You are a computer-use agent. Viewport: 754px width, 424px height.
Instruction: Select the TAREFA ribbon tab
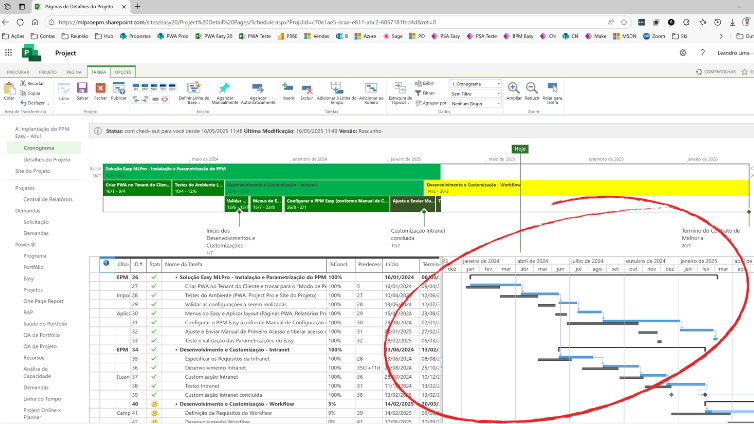[99, 72]
